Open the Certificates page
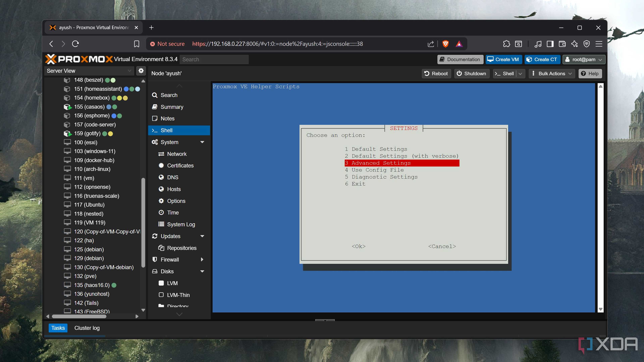Screen dimensions: 644x362 click(179, 166)
